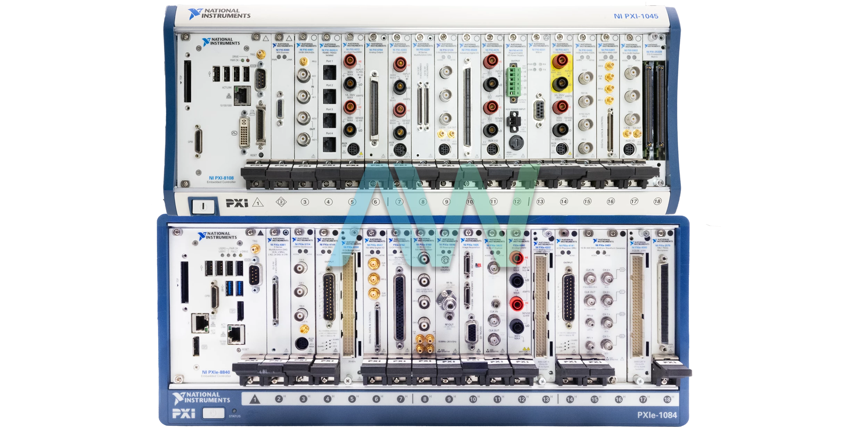Click the slot 1 triangle marker on PXIe-1084
The height and width of the screenshot is (430, 868).
[x=255, y=399]
